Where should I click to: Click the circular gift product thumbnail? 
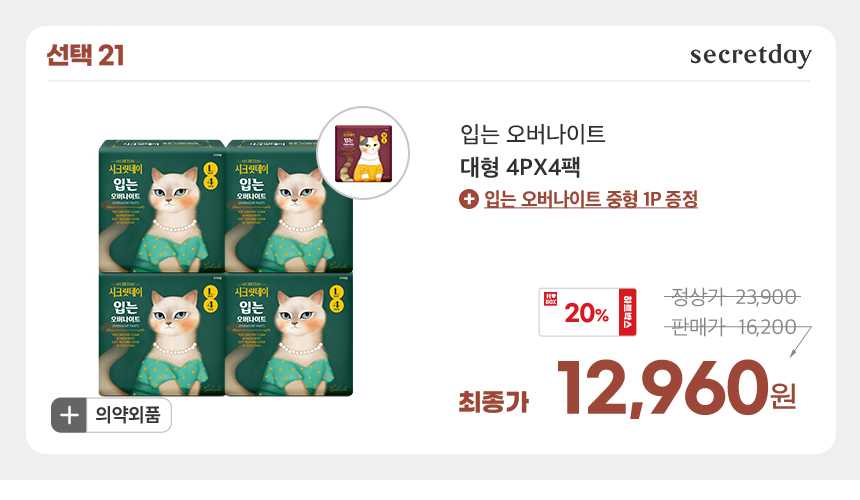[x=364, y=153]
